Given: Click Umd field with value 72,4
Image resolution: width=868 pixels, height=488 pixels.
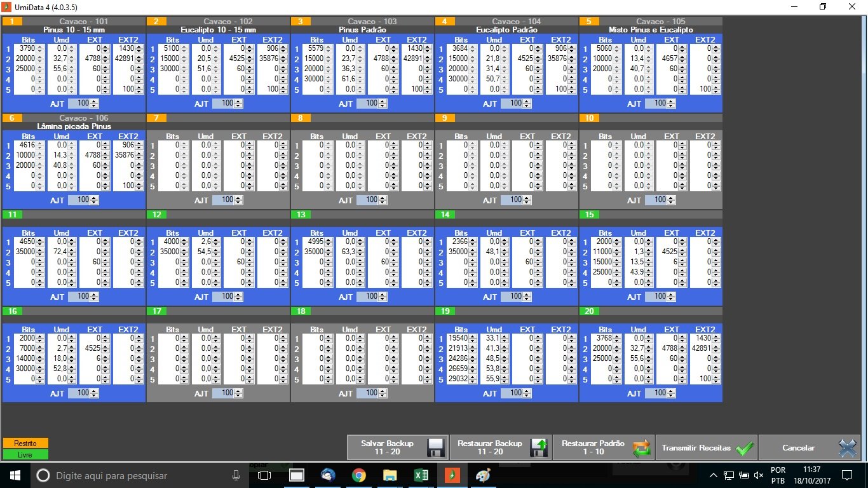Looking at the screenshot, I should point(62,252).
